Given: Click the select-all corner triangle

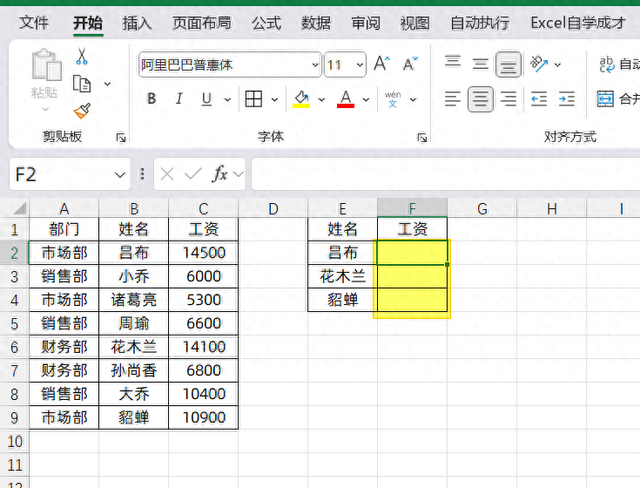Looking at the screenshot, I should pos(20,209).
